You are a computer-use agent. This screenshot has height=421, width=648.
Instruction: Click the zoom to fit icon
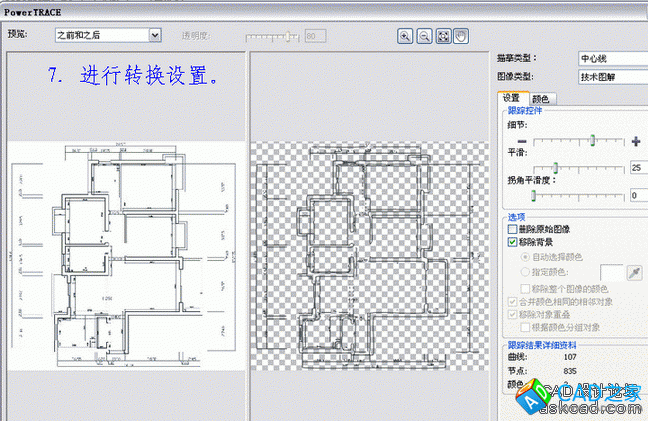pyautogui.click(x=443, y=36)
